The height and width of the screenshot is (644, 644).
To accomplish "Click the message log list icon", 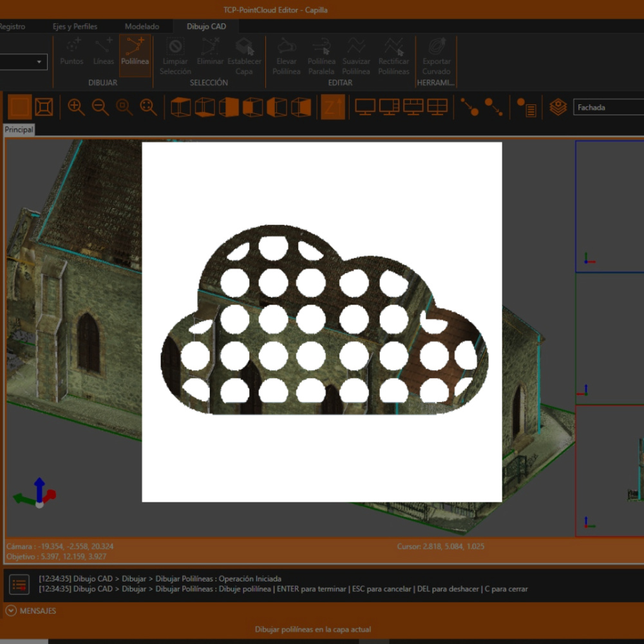I will (x=19, y=584).
